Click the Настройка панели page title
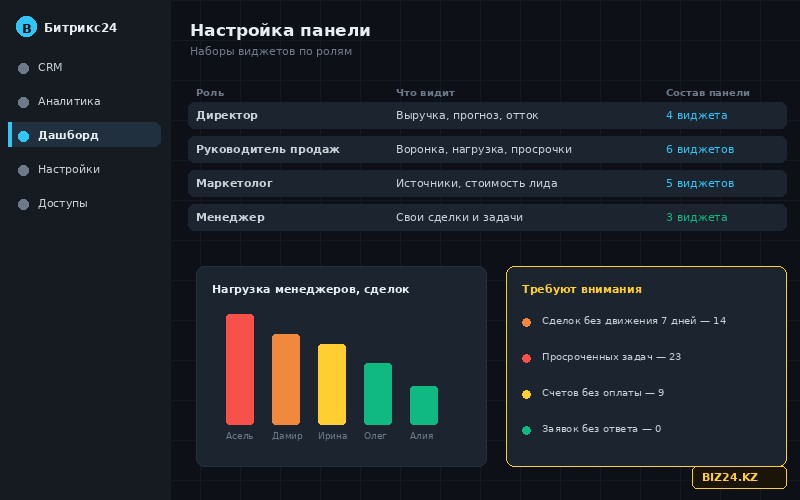Image resolution: width=800 pixels, height=500 pixels. tap(280, 30)
